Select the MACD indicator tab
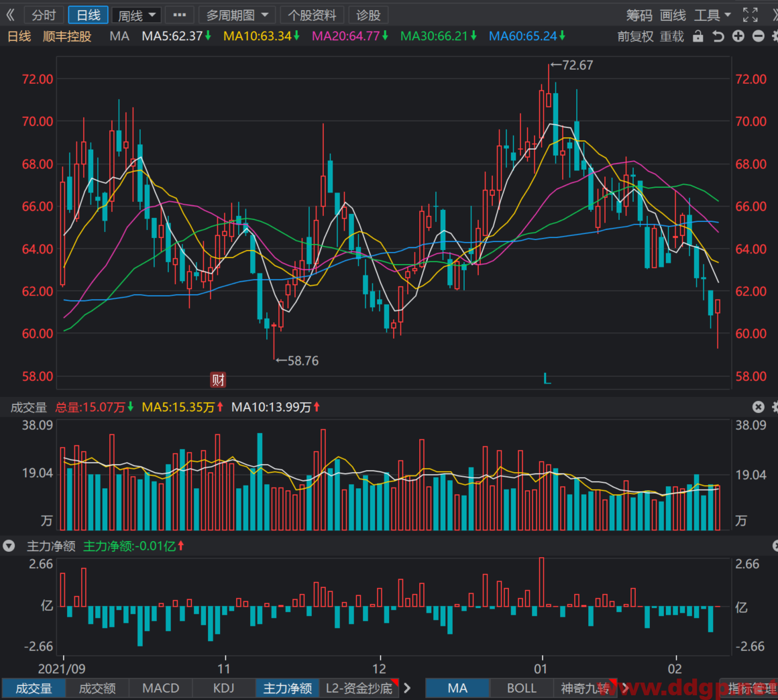 click(x=161, y=688)
